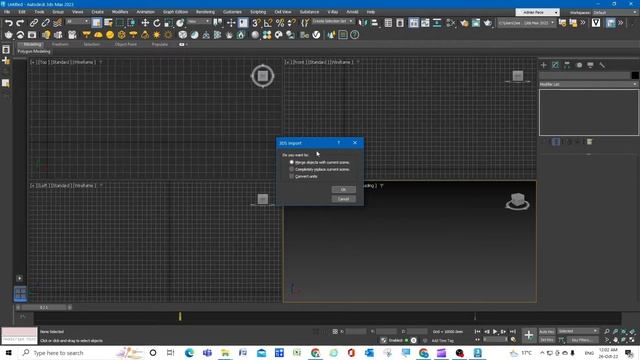Toggle Auto Key button
Screen dimensions: 640x360
547,331
